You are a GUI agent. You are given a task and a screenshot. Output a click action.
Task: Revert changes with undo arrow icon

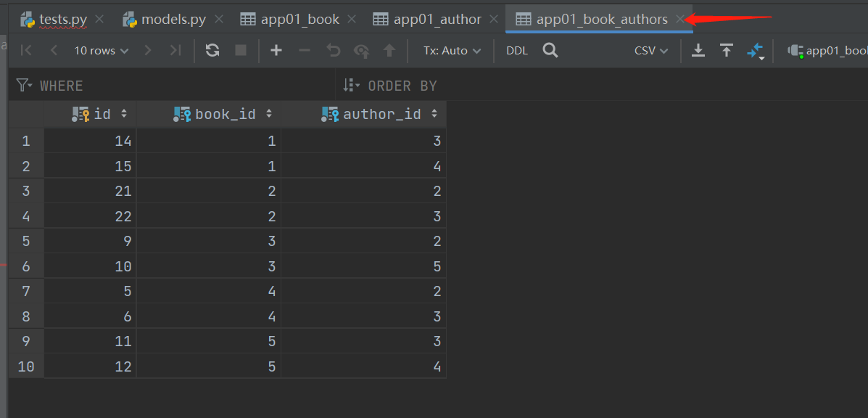coord(334,50)
